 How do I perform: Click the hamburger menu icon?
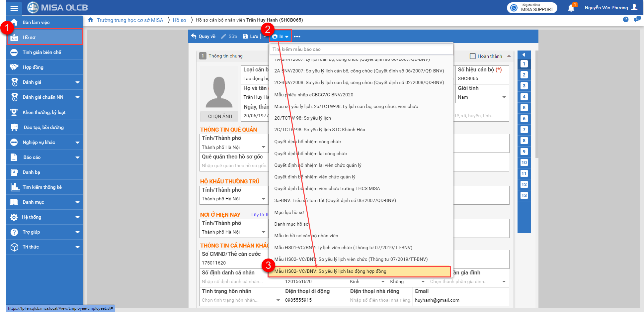[x=14, y=8]
